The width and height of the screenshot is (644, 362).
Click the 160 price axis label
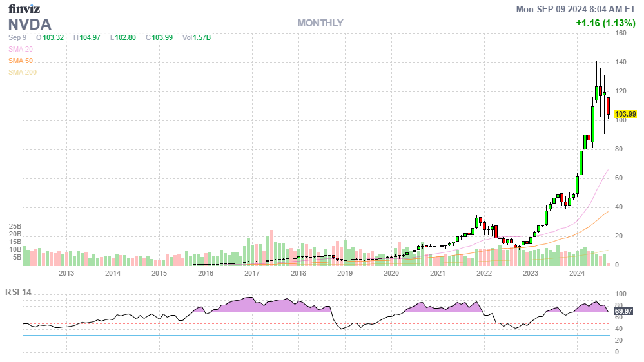[x=621, y=33]
